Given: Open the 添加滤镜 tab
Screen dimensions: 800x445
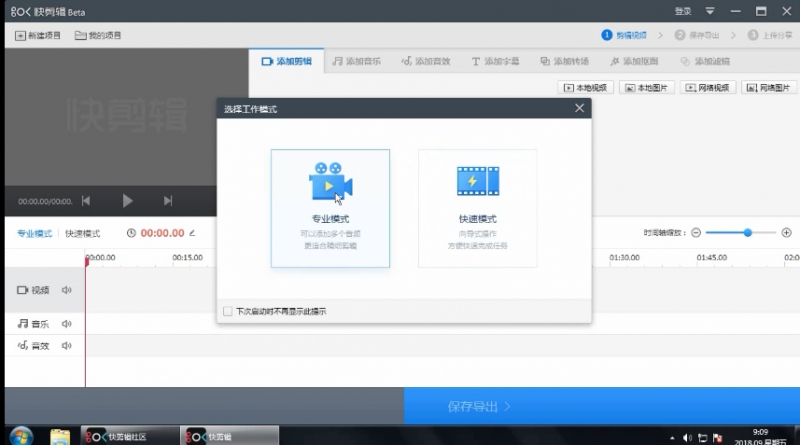Looking at the screenshot, I should pos(705,61).
